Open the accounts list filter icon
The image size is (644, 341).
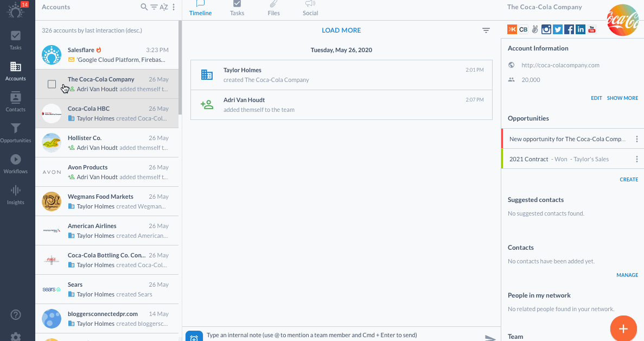click(x=154, y=7)
